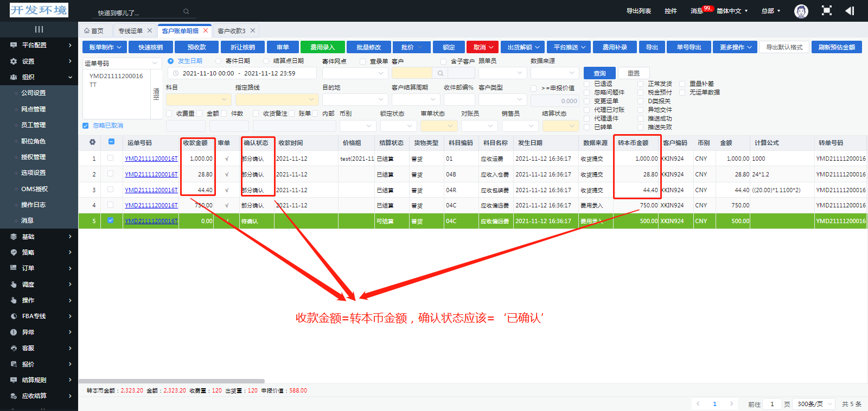Switch to the 客户收款3 tab
The width and height of the screenshot is (868, 411).
(x=236, y=31)
